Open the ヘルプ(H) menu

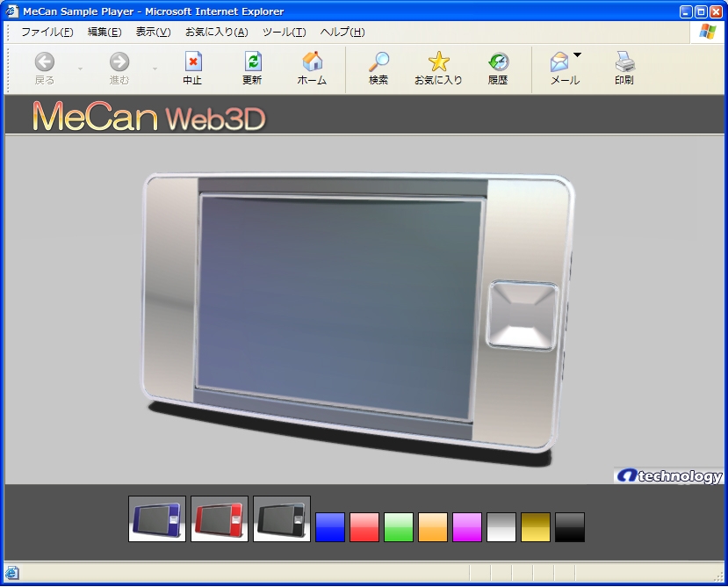(342, 32)
